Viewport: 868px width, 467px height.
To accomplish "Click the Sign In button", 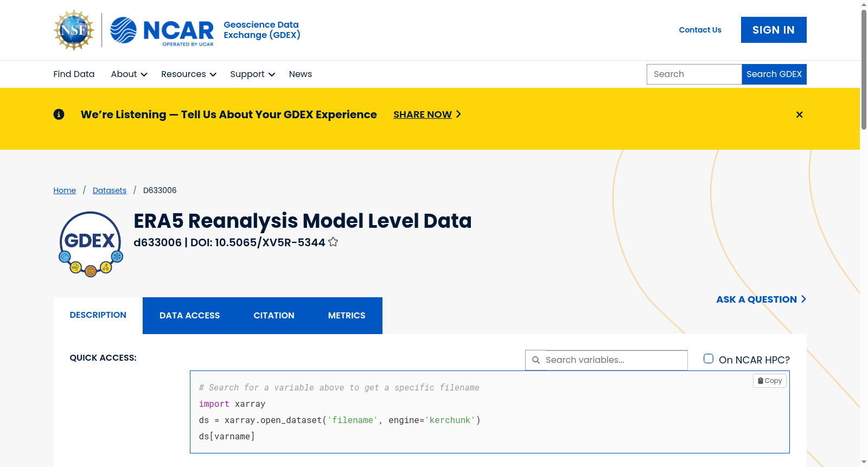I will coord(774,30).
